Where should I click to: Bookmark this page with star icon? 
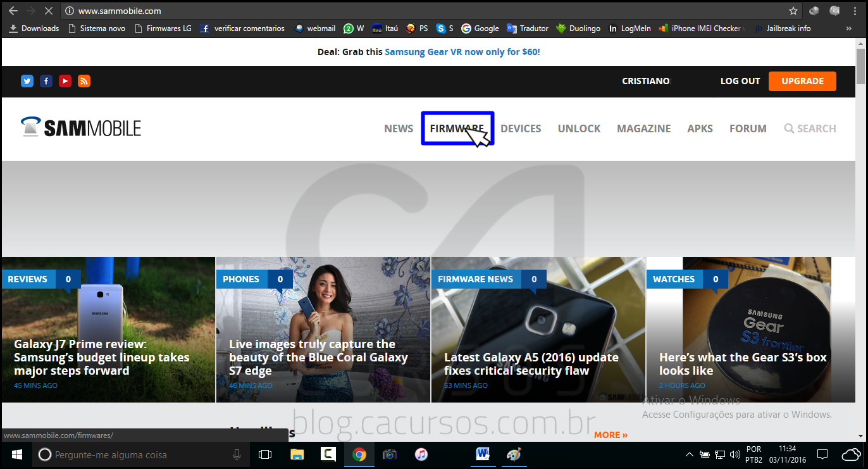click(x=793, y=11)
